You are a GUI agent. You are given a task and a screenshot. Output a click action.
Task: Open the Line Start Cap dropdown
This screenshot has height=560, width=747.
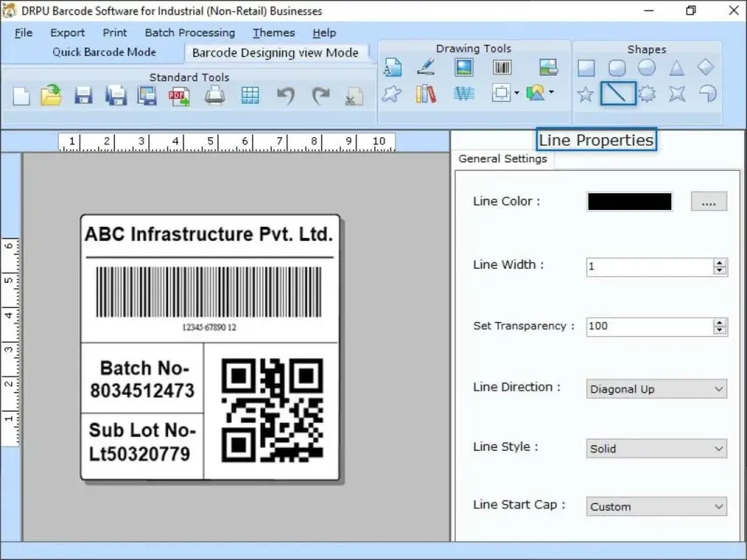(657, 507)
